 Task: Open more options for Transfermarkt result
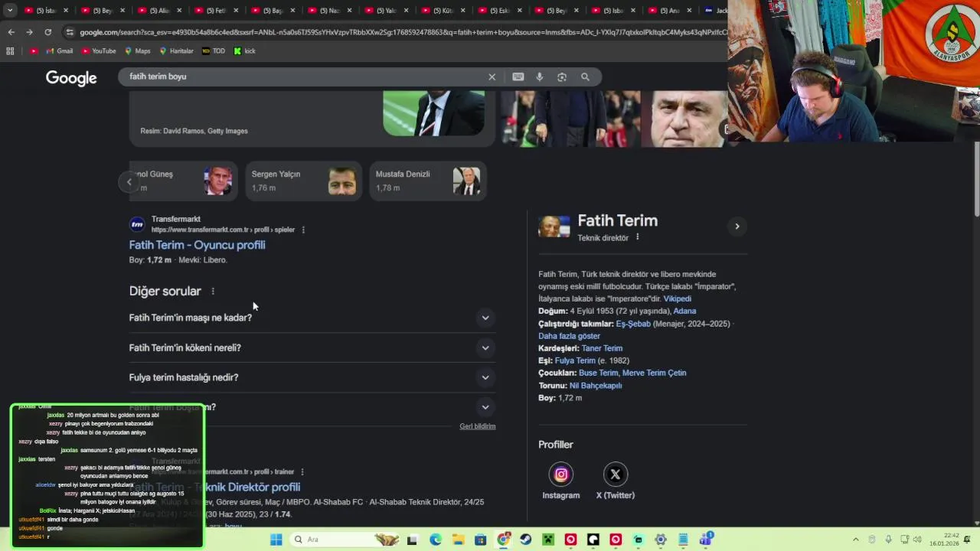(x=303, y=230)
